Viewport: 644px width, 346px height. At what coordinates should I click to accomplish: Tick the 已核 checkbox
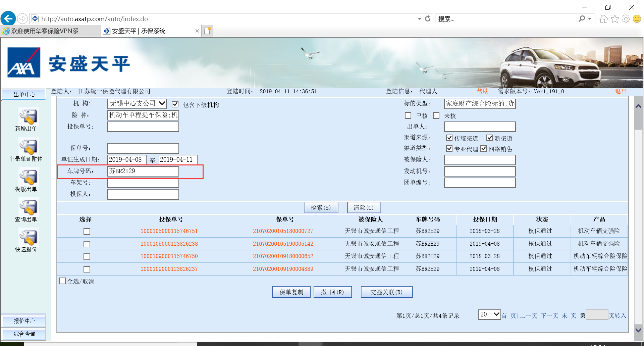pyautogui.click(x=408, y=115)
